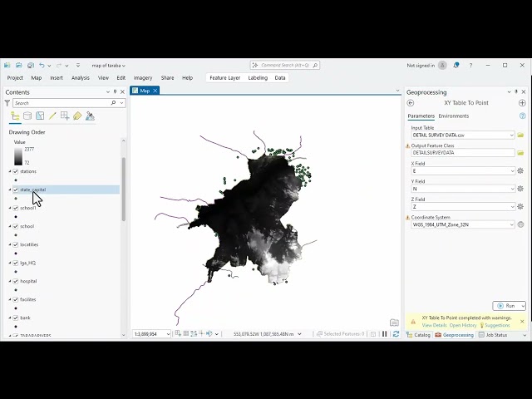Image resolution: width=532 pixels, height=399 pixels.
Task: Click the Contents Search input field
Action: [61, 103]
